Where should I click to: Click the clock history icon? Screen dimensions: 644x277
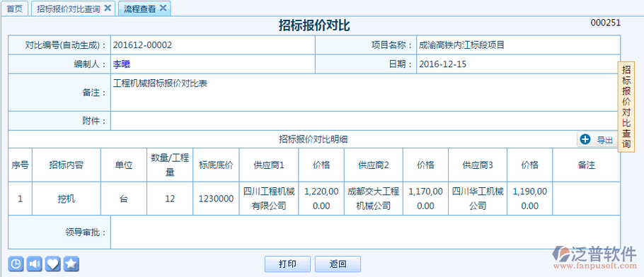tap(16, 264)
